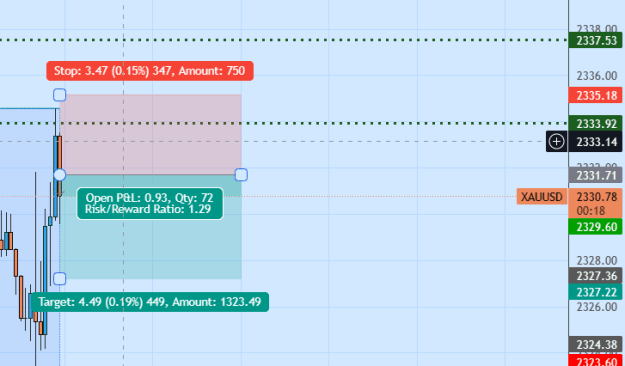
Task: Click the 00:18 candle countdown timer
Action: 591,211
